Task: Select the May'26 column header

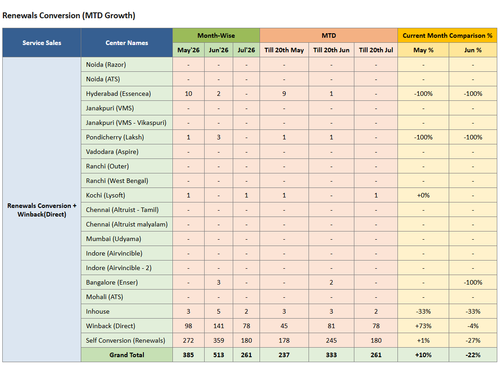Action: point(188,50)
